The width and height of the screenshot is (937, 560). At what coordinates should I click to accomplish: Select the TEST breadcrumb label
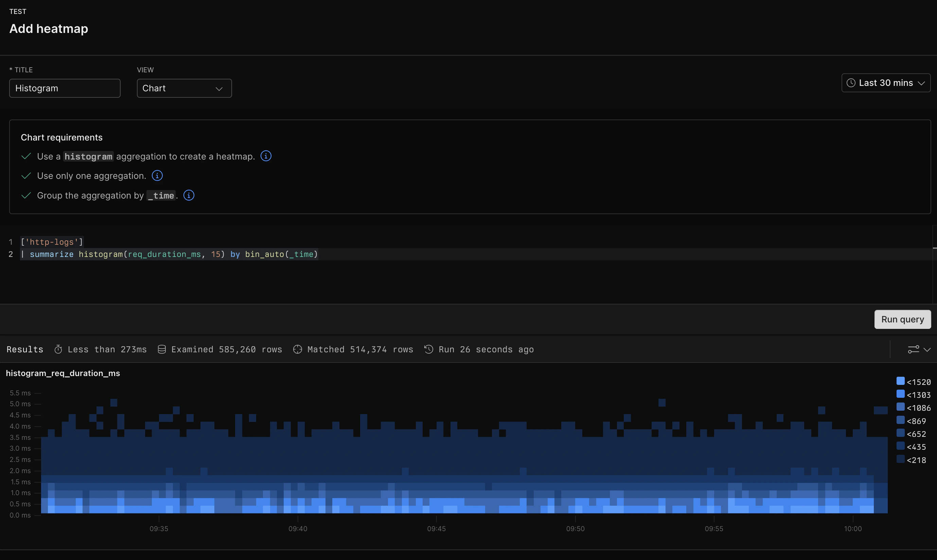[17, 11]
